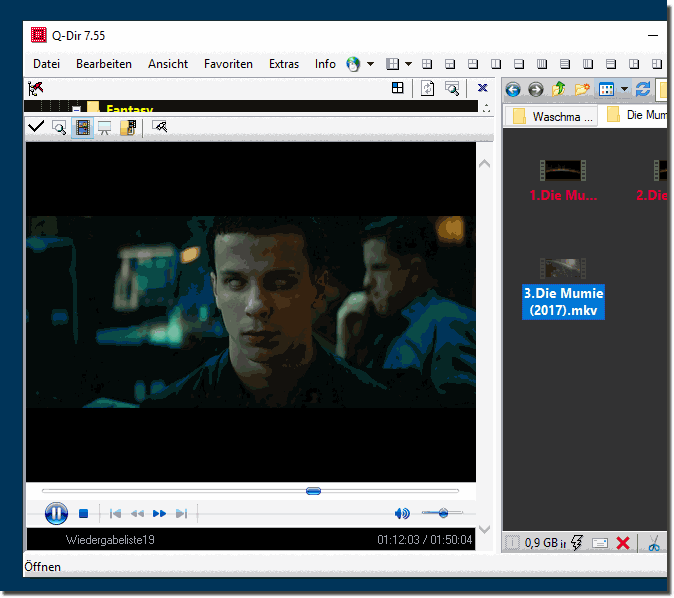
Task: Select layout with two top panes and one bottom
Action: [473, 64]
